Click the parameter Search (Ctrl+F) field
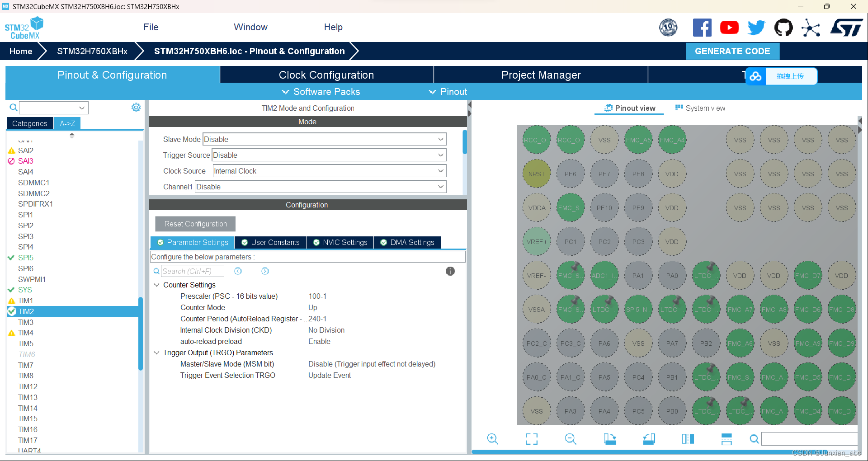The height and width of the screenshot is (461, 868). click(x=192, y=271)
